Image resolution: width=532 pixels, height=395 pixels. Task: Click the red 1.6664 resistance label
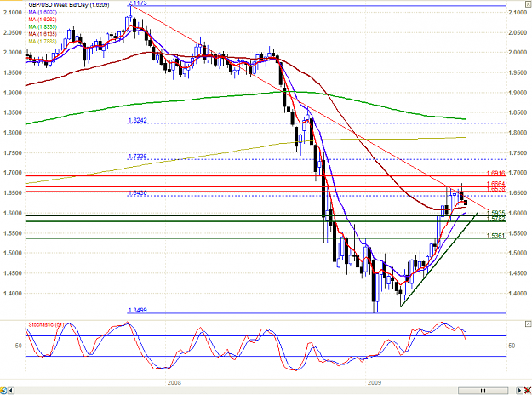coord(495,184)
